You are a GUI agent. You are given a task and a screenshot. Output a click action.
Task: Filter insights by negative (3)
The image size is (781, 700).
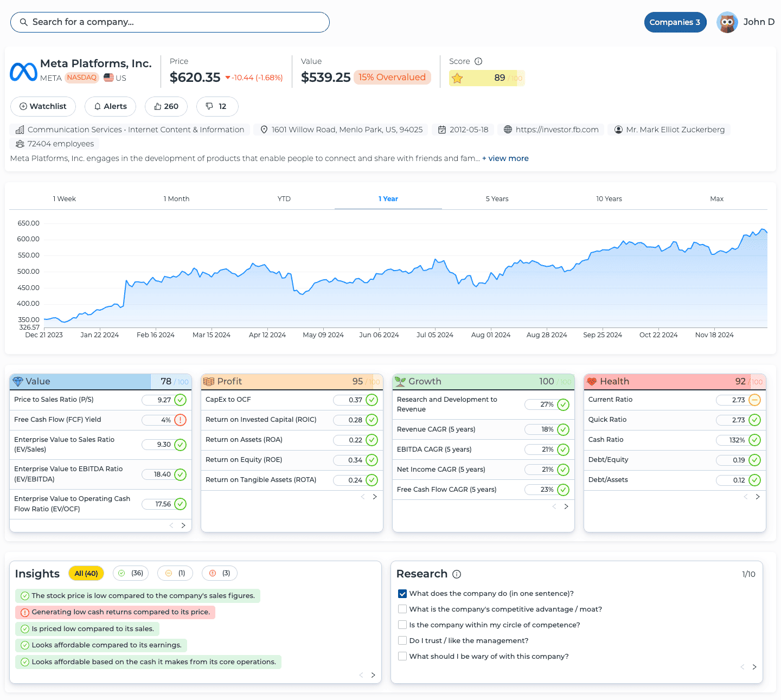pyautogui.click(x=220, y=574)
